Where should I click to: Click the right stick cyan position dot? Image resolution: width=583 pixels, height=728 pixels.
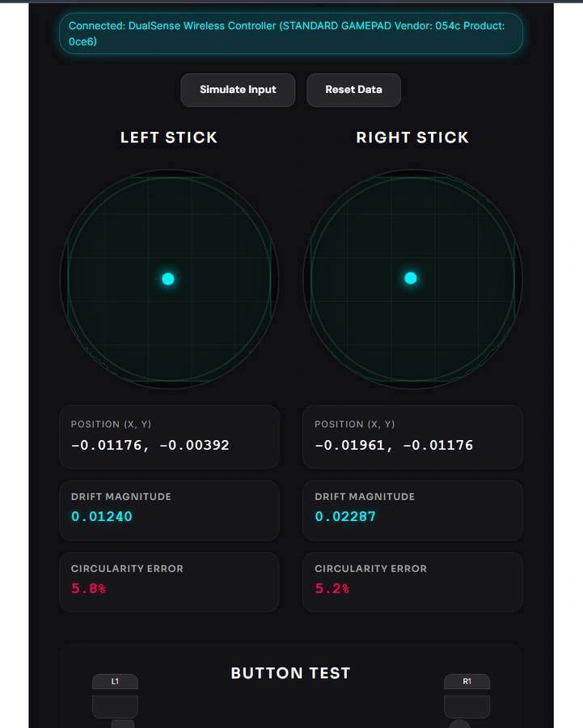(x=411, y=278)
